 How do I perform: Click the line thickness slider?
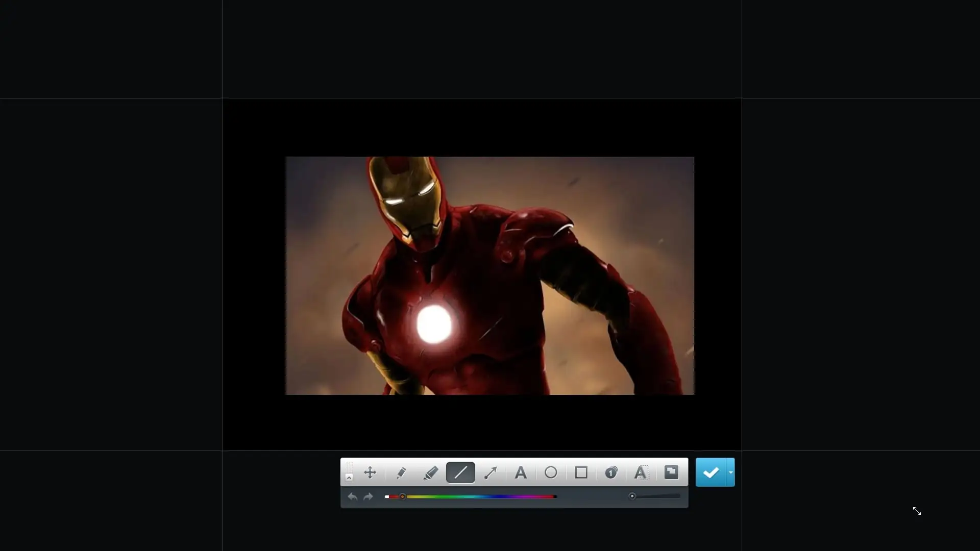[655, 496]
